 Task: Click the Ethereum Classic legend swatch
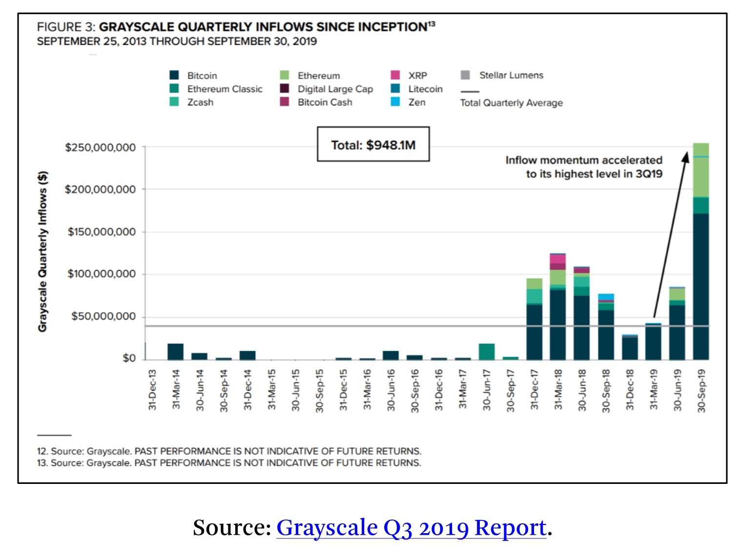click(174, 88)
